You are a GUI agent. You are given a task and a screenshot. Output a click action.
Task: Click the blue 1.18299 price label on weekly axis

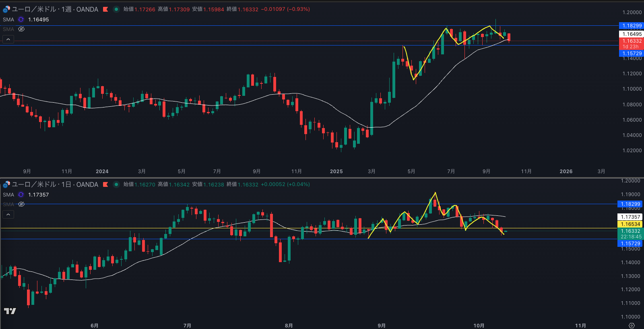pos(631,26)
